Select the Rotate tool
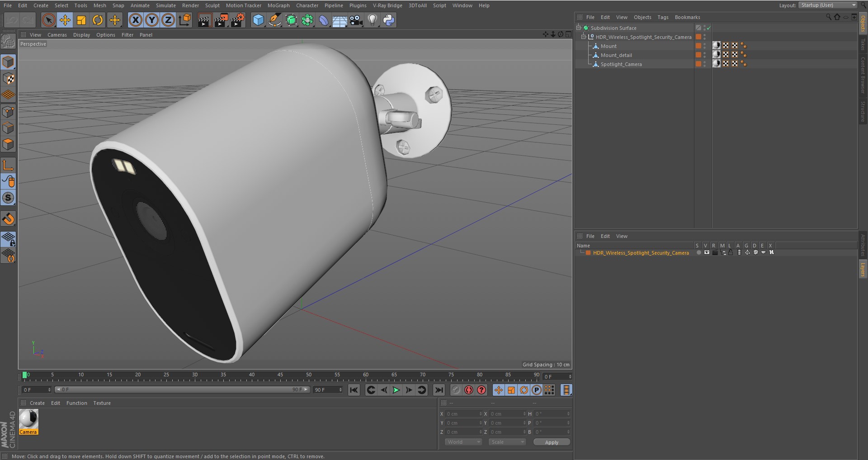The image size is (868, 460). (98, 20)
